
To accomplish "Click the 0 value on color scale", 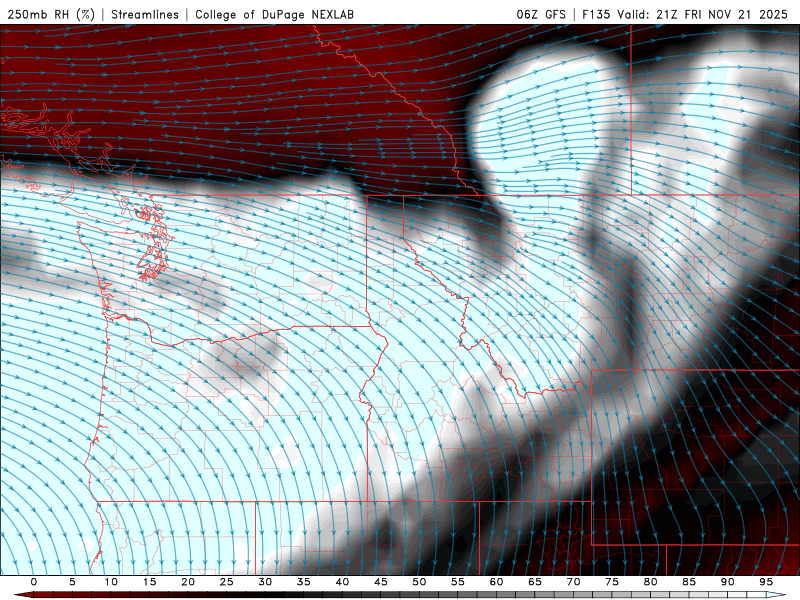I will [x=34, y=582].
